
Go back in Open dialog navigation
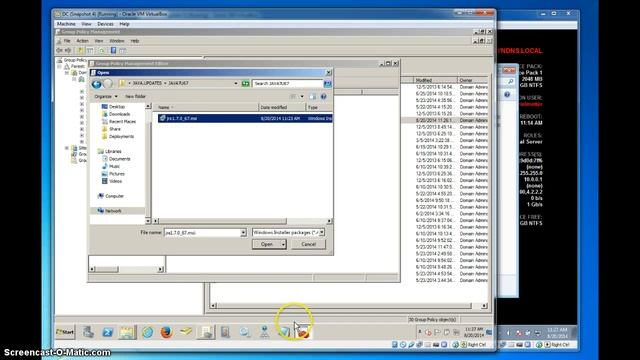point(97,84)
